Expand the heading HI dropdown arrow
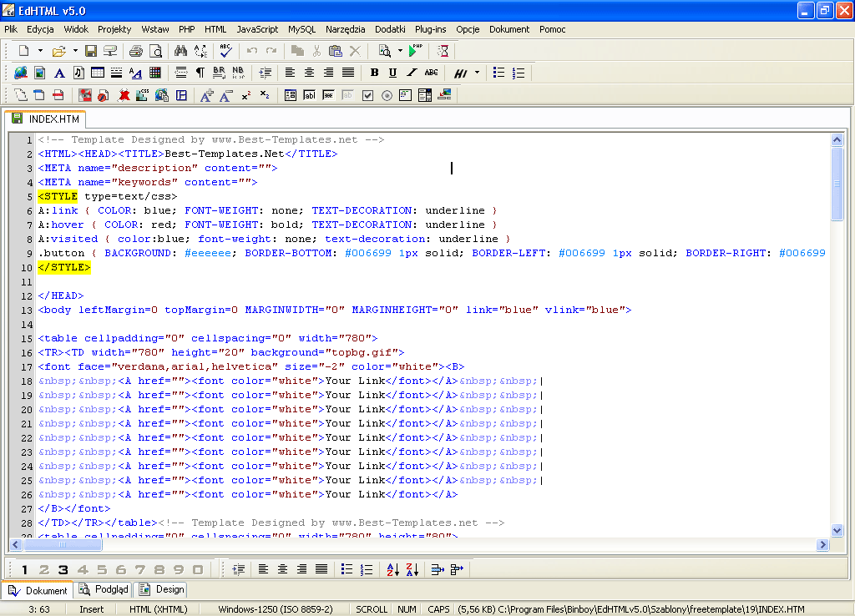 pos(477,73)
